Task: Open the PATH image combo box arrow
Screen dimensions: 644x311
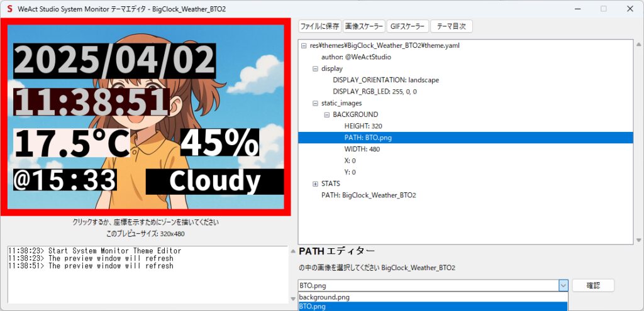Action: [x=563, y=285]
